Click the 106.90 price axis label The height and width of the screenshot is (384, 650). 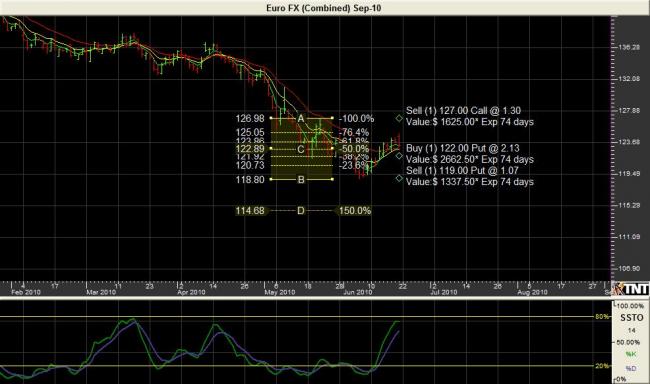628,268
